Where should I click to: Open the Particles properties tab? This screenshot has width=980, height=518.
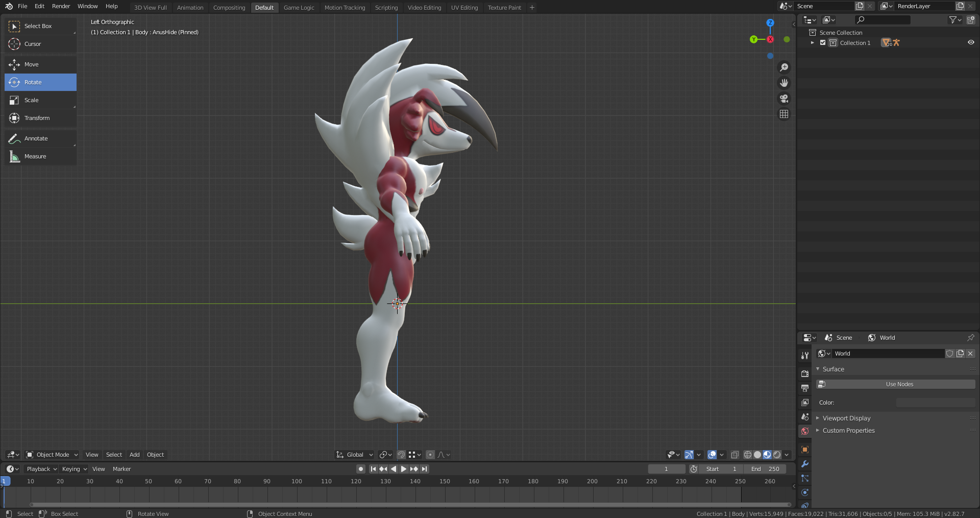[x=805, y=478]
